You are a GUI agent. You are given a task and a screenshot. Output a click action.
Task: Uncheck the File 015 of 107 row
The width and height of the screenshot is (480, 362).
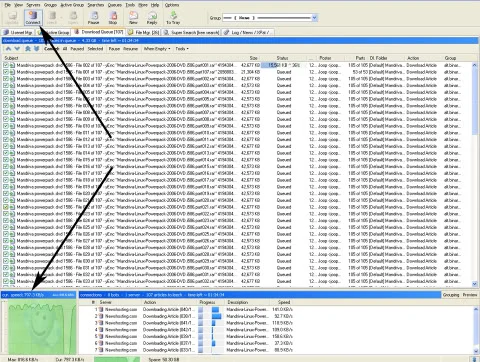tap(6, 160)
